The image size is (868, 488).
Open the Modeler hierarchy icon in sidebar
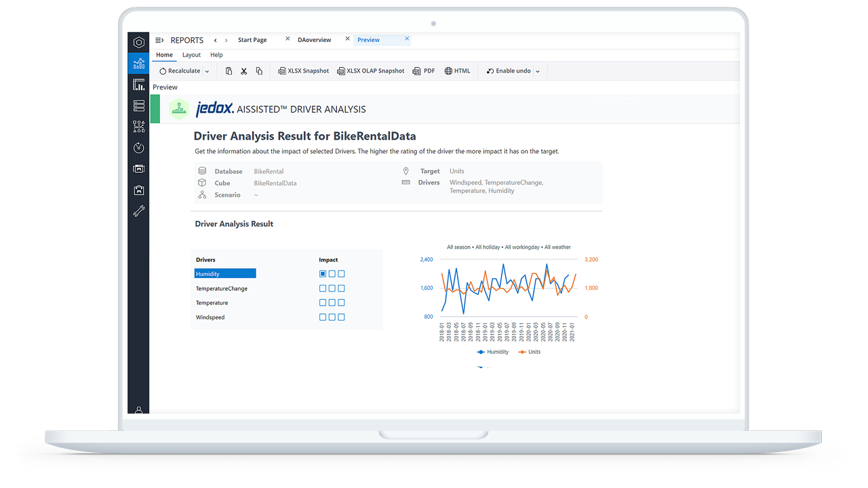[x=139, y=127]
